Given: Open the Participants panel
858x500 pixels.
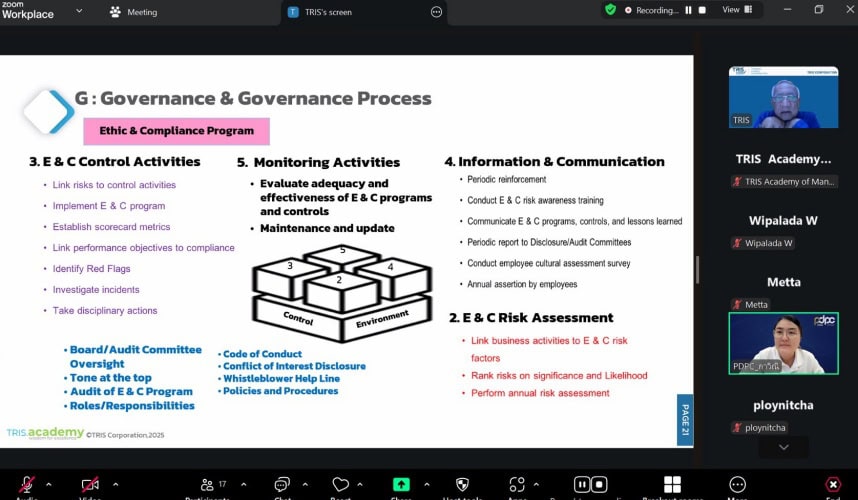Looking at the screenshot, I should (x=207, y=485).
